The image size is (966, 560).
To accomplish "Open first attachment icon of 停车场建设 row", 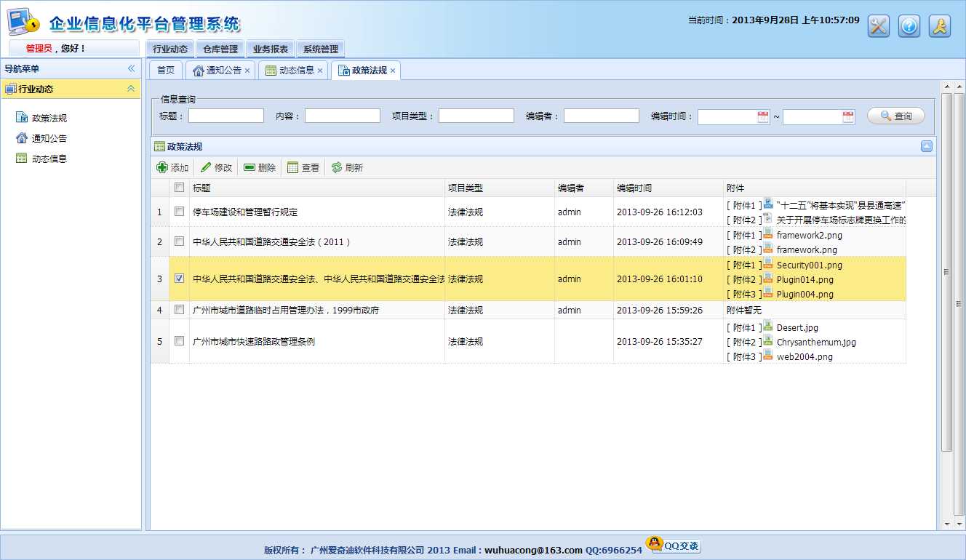I will [x=768, y=204].
